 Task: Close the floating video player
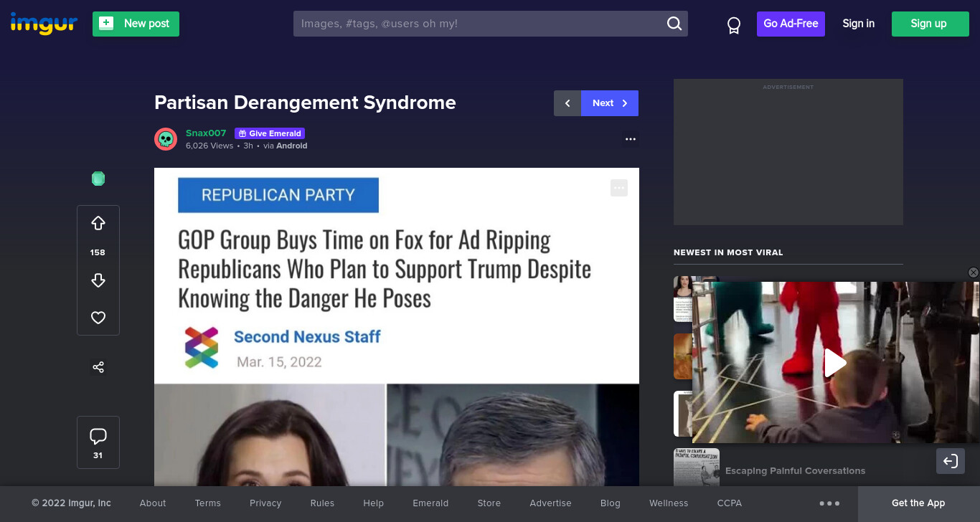(x=974, y=272)
